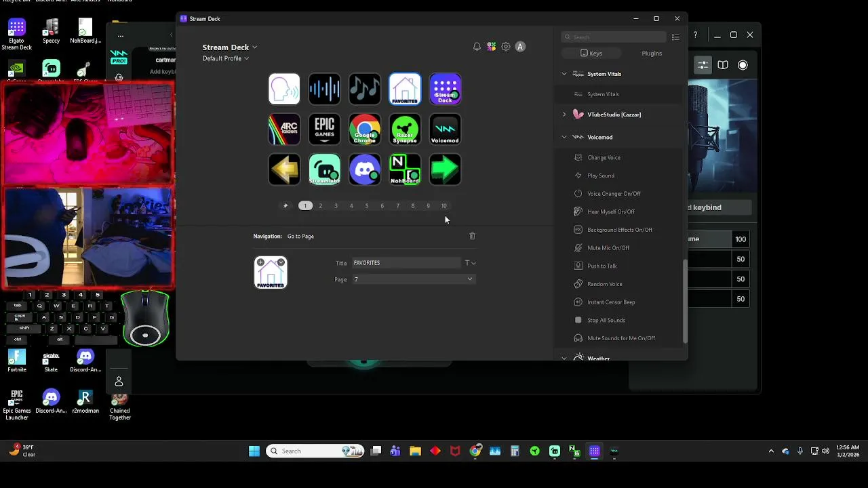Screen dimensions: 868x488
Task: Open Windows Start menu
Action: tap(254, 451)
